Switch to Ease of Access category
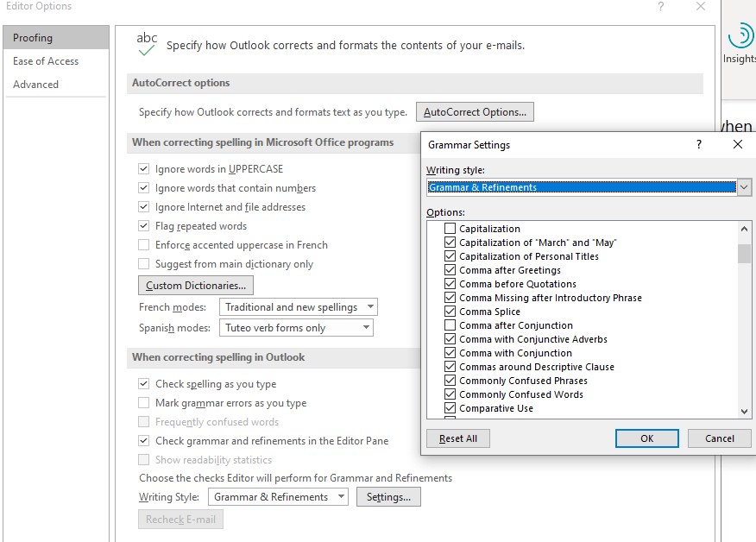The width and height of the screenshot is (756, 542). pyautogui.click(x=56, y=60)
